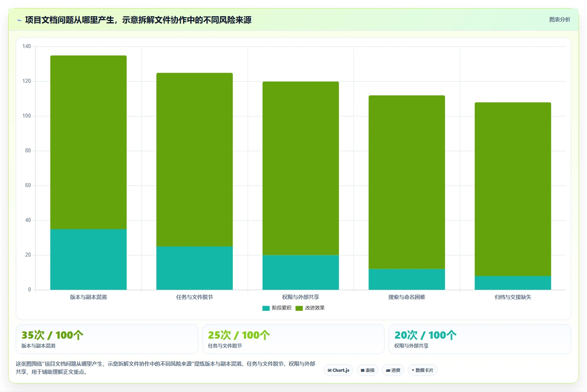This screenshot has width=587, height=392.
Task: Click the green bar segment for 搜索与命名困难
Action: [407, 182]
